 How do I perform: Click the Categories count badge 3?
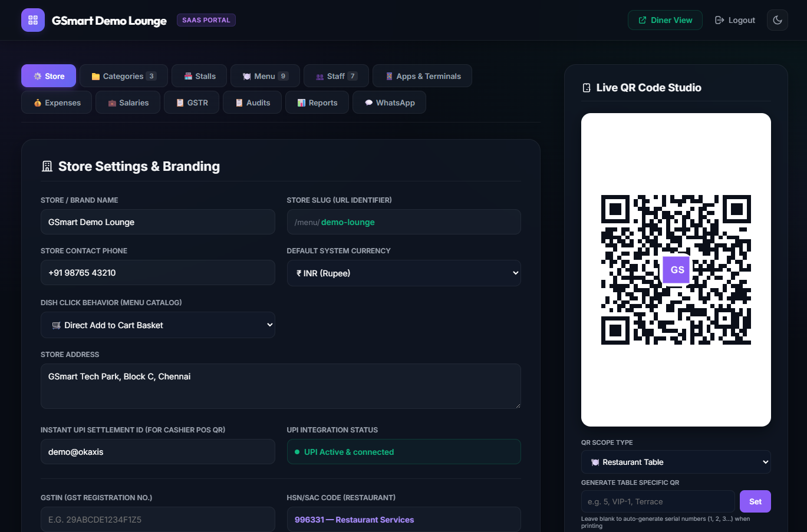click(x=151, y=76)
